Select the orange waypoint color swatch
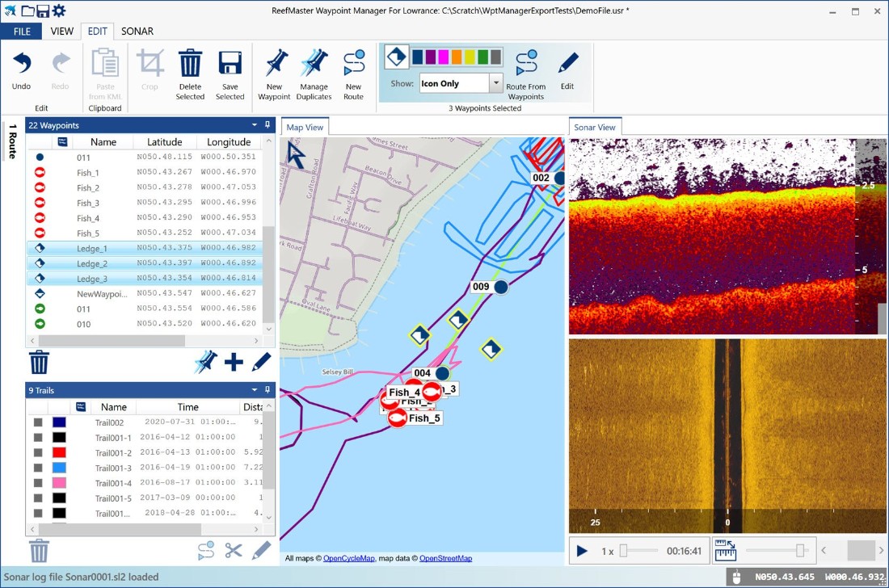This screenshot has width=889, height=588. (x=457, y=57)
